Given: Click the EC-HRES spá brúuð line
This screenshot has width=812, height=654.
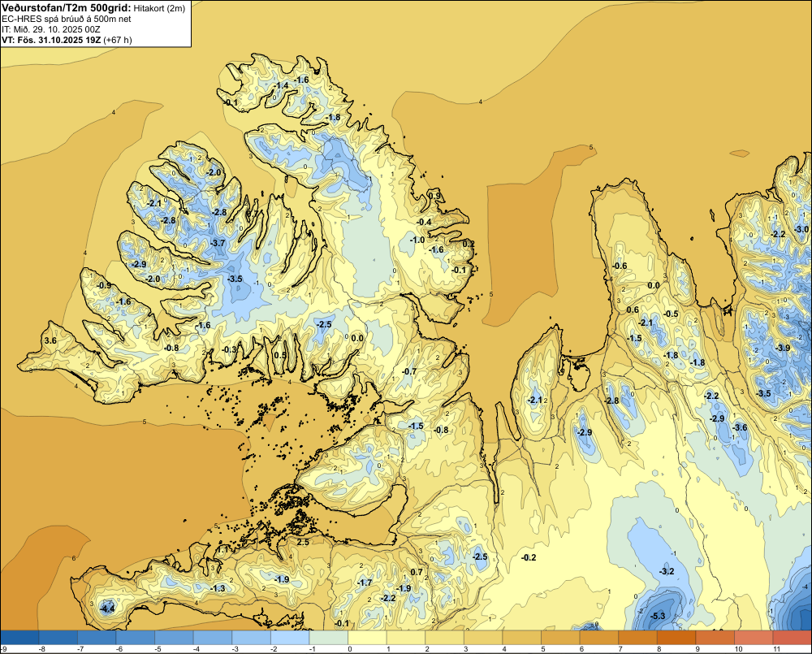Looking at the screenshot, I should point(67,19).
